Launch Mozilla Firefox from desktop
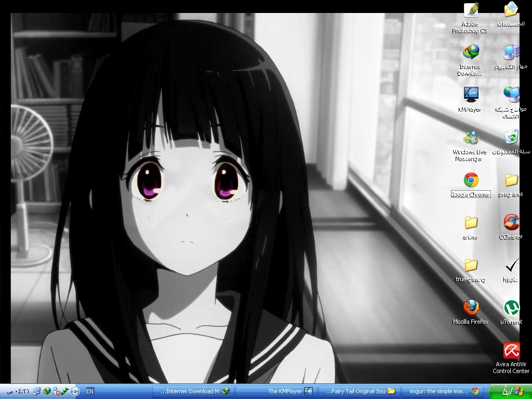Viewport: 532px width, 399px height. [x=471, y=312]
